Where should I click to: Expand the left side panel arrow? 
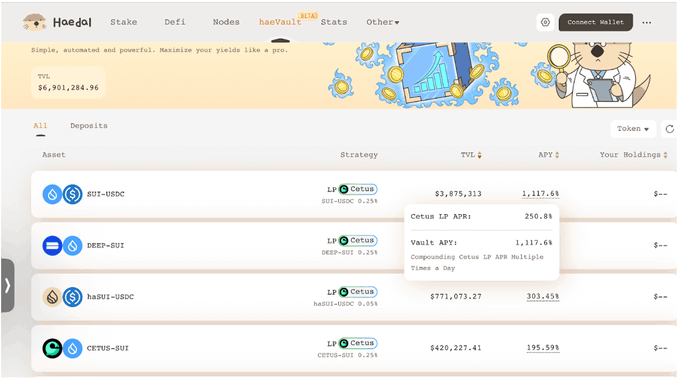(x=7, y=286)
